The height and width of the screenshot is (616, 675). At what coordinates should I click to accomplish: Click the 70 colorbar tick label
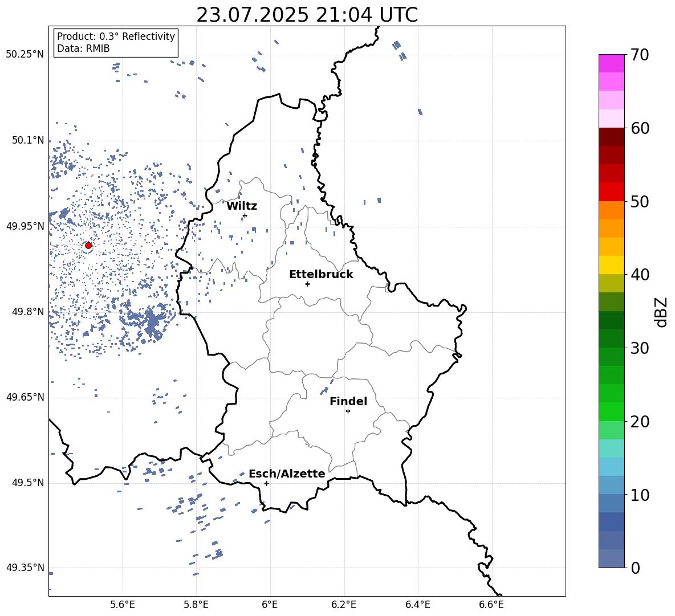coord(640,55)
